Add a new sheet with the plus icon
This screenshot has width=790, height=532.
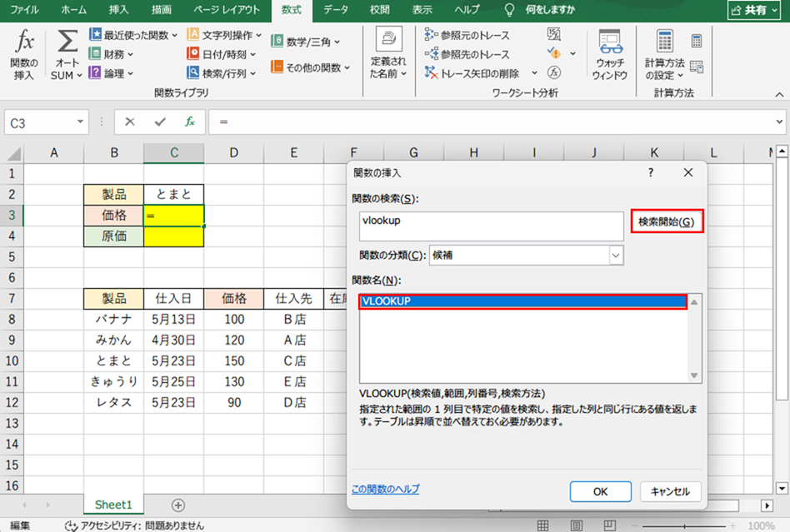tap(177, 505)
